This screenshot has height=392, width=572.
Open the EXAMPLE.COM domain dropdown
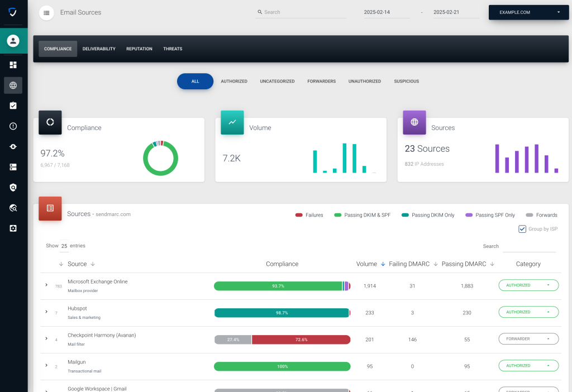pos(528,12)
